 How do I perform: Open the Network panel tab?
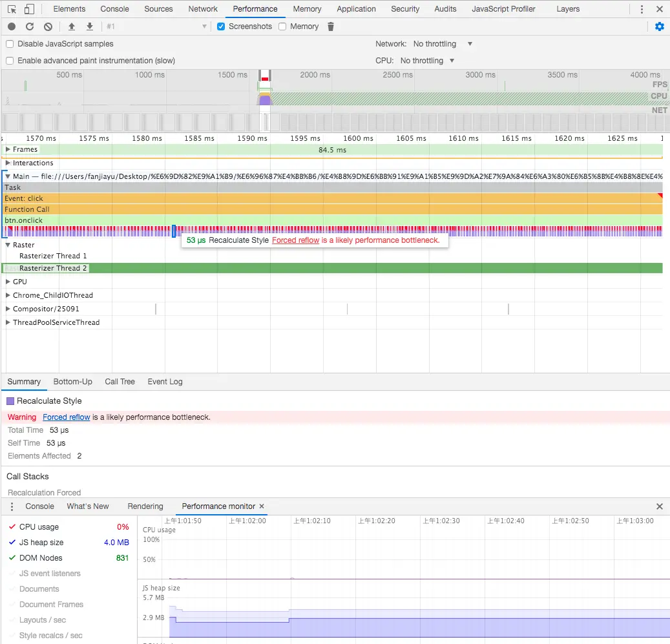[x=203, y=9]
